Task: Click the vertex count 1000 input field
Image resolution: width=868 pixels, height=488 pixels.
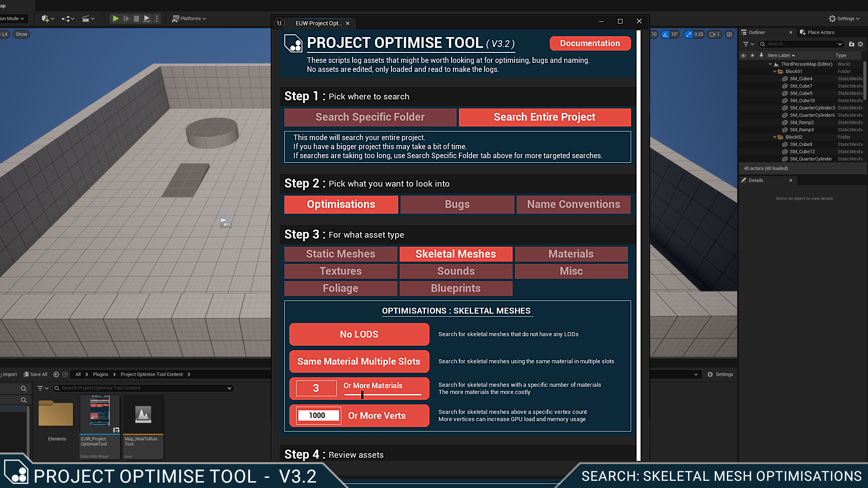Action: (318, 416)
